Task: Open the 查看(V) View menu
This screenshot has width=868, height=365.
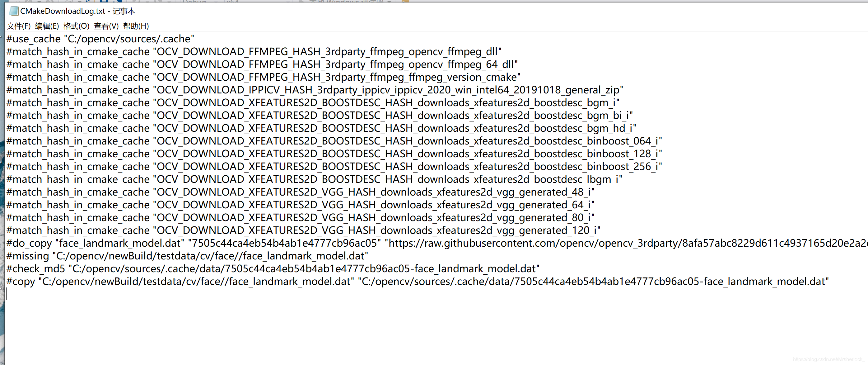Action: pos(106,26)
